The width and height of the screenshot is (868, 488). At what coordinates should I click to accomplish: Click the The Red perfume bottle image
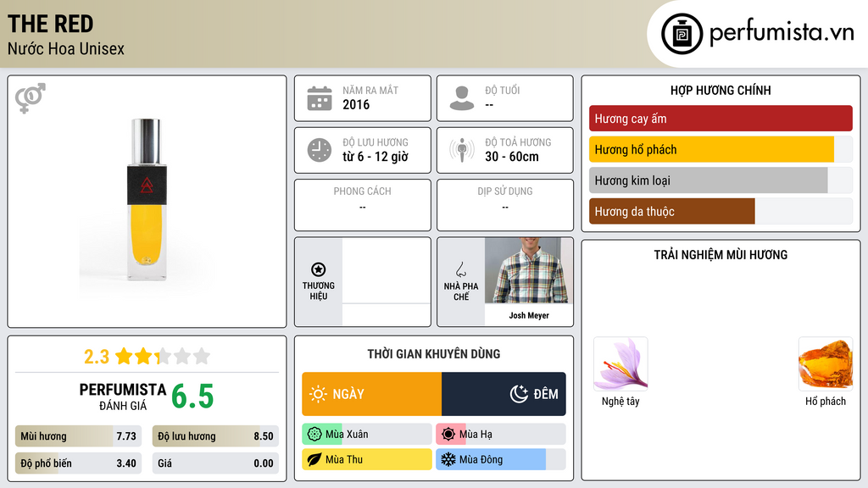147,199
